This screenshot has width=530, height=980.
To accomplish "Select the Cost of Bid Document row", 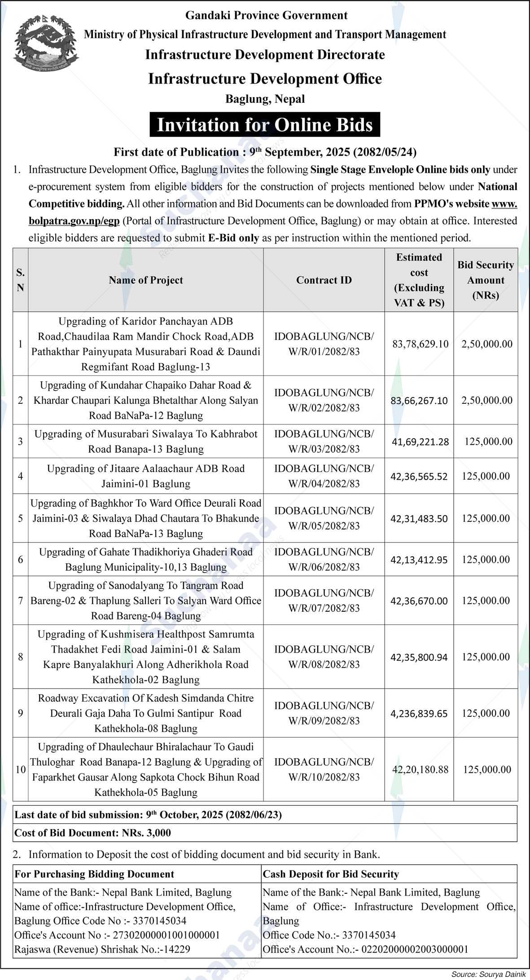I will point(93,833).
